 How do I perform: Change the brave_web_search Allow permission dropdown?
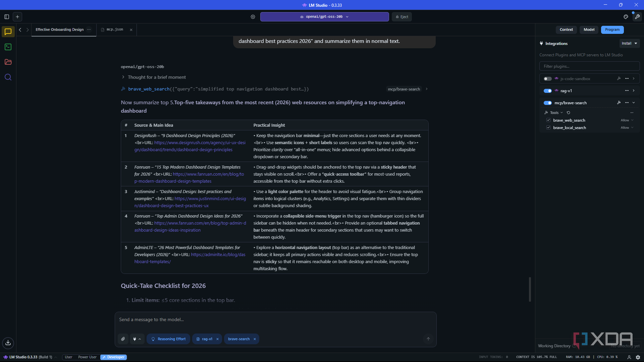click(627, 120)
